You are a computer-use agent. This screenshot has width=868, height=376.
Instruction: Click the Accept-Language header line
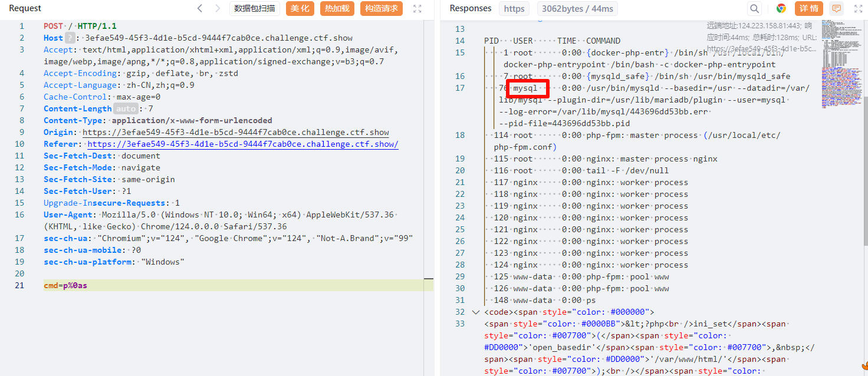tap(119, 85)
